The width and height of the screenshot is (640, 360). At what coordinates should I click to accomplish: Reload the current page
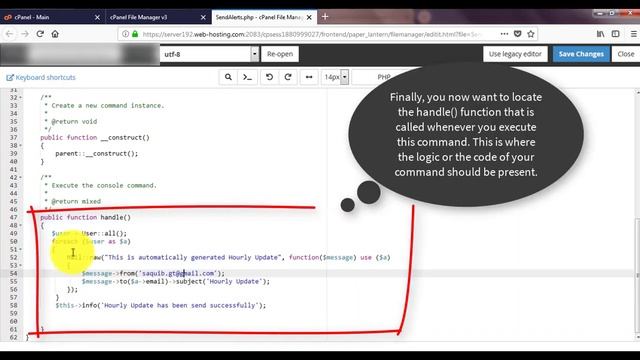(x=40, y=34)
